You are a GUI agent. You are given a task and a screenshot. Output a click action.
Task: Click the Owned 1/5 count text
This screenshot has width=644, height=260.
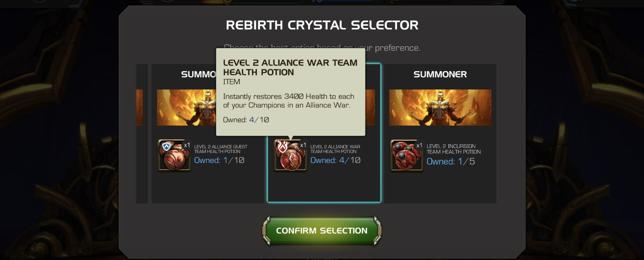click(450, 161)
